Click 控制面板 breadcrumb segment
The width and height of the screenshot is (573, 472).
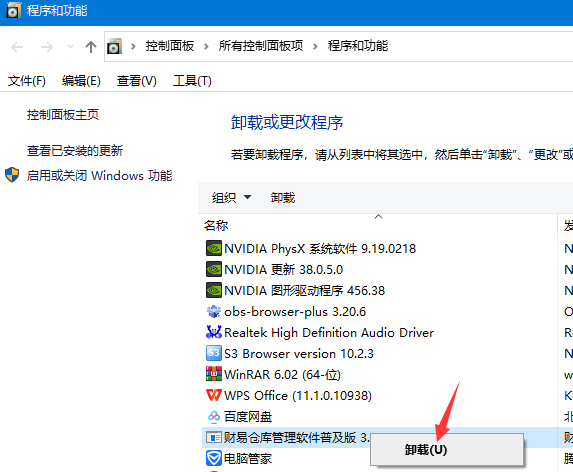[170, 46]
